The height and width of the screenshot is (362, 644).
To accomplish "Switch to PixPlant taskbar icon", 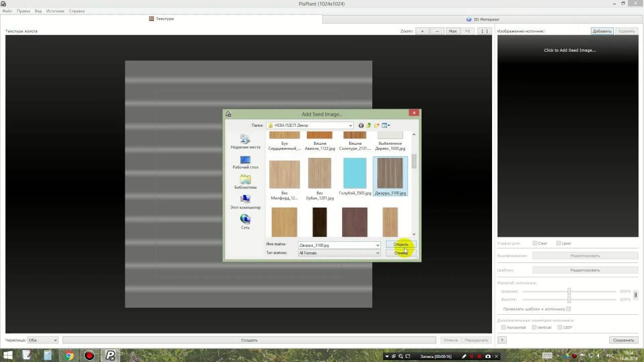I will pos(110,356).
